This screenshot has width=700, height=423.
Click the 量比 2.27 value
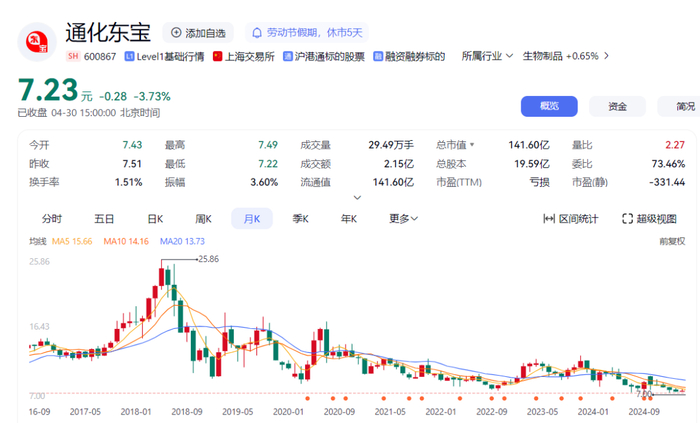pyautogui.click(x=675, y=145)
